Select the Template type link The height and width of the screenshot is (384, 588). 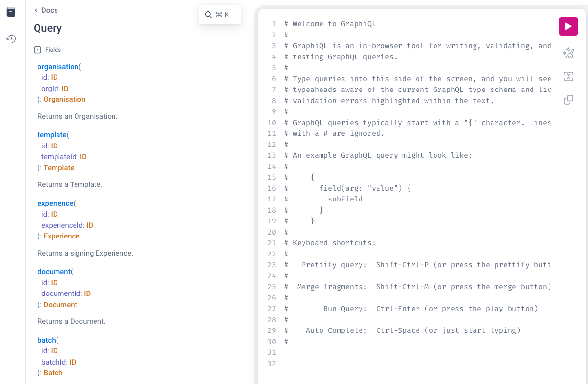tap(59, 167)
